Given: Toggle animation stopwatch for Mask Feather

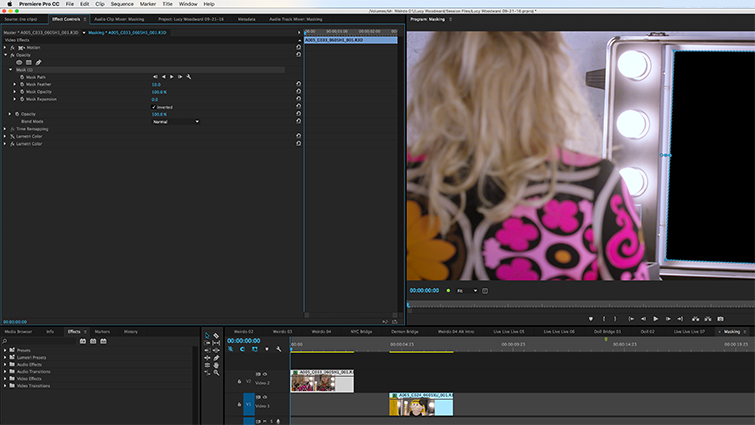Looking at the screenshot, I should (22, 84).
